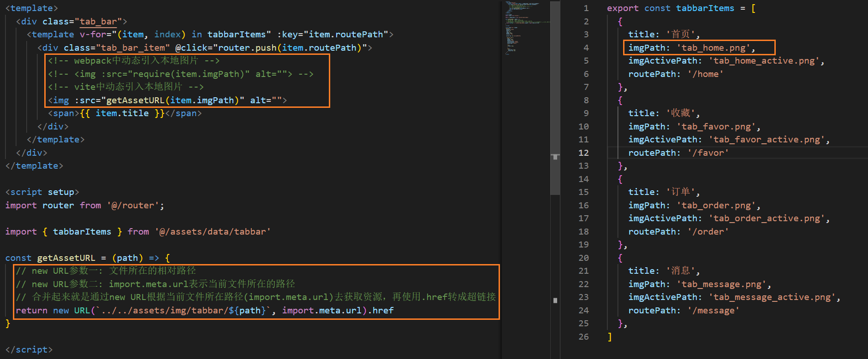Click line number 26 in the gutter
The image size is (868, 359).
pos(583,337)
